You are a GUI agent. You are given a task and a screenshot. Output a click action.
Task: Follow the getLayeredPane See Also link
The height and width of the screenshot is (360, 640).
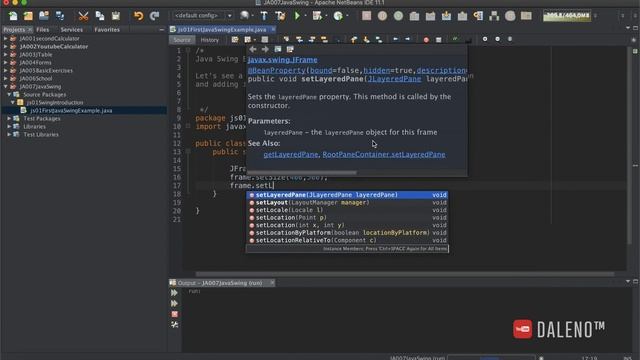(291, 154)
